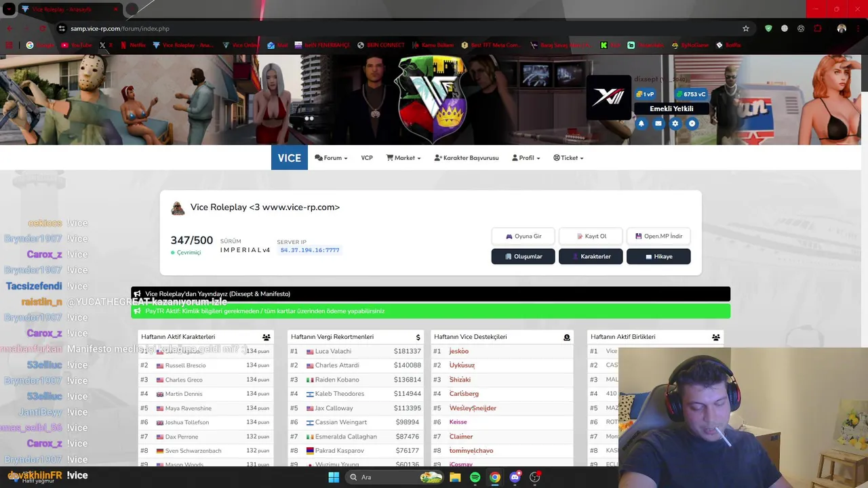Open supporter WesleySneijder profile link
The height and width of the screenshot is (488, 868).
click(x=473, y=408)
